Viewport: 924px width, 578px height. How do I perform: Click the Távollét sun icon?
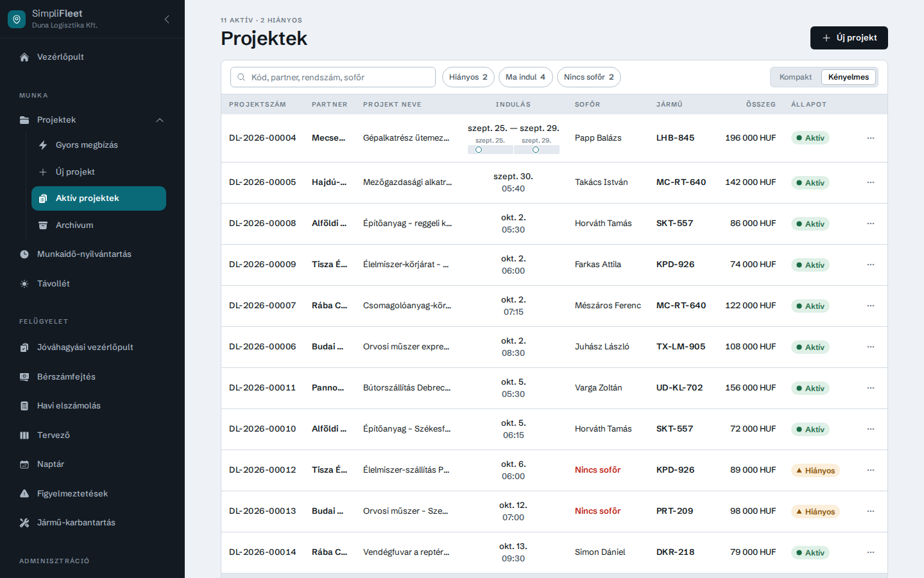pyautogui.click(x=24, y=284)
